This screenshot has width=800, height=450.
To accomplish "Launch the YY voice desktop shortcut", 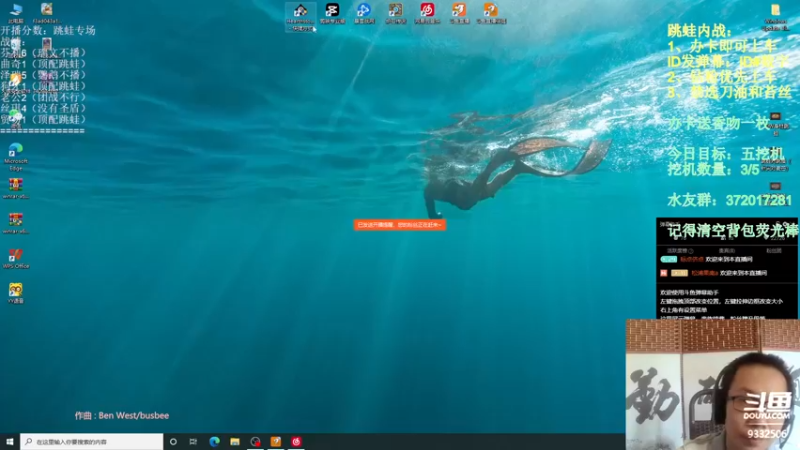I will pos(16,293).
